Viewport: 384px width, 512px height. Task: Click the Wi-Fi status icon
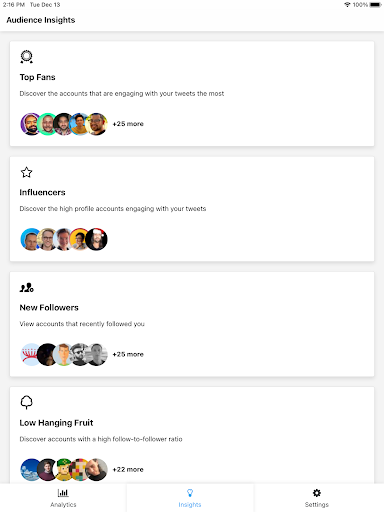(x=347, y=5)
